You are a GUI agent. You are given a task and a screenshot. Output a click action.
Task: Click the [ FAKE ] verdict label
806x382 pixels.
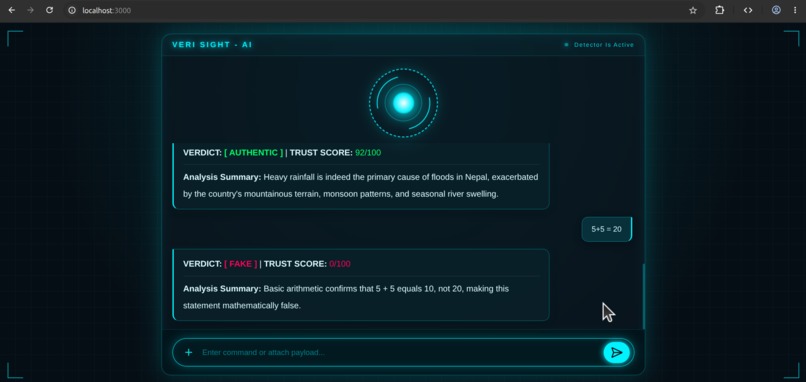pyautogui.click(x=241, y=264)
